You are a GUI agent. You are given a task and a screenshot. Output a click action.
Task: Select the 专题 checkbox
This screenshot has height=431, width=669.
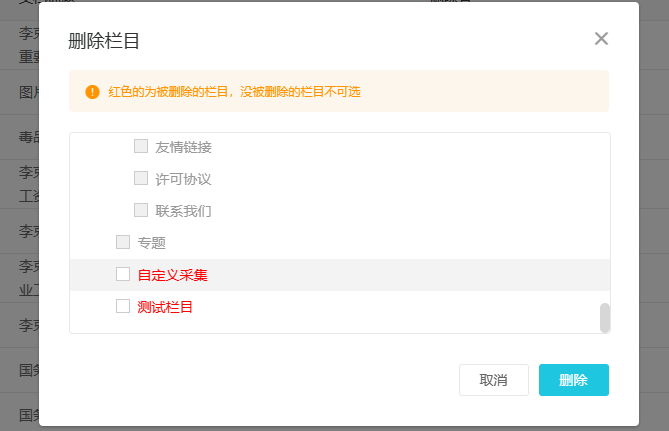[x=123, y=242]
